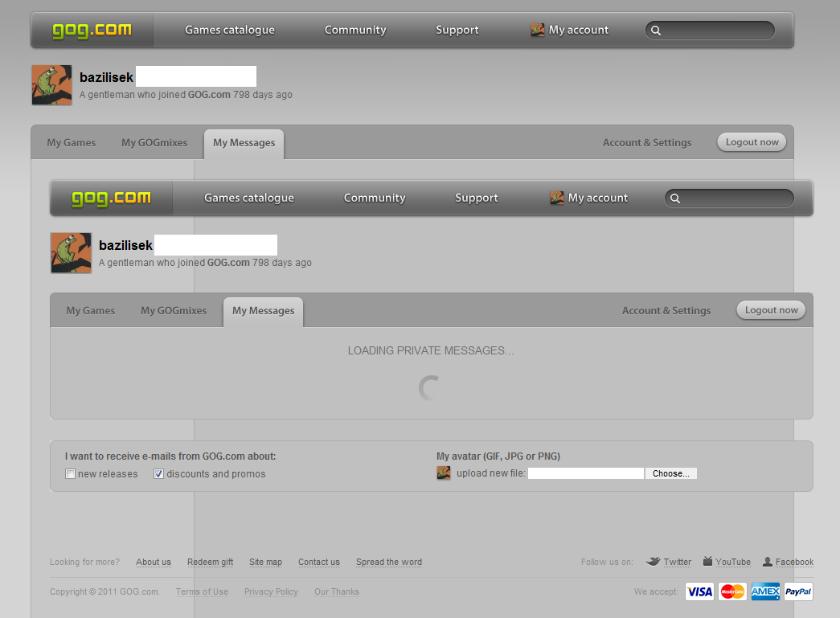Select the outer My Messages tab
840x618 pixels.
[244, 143]
